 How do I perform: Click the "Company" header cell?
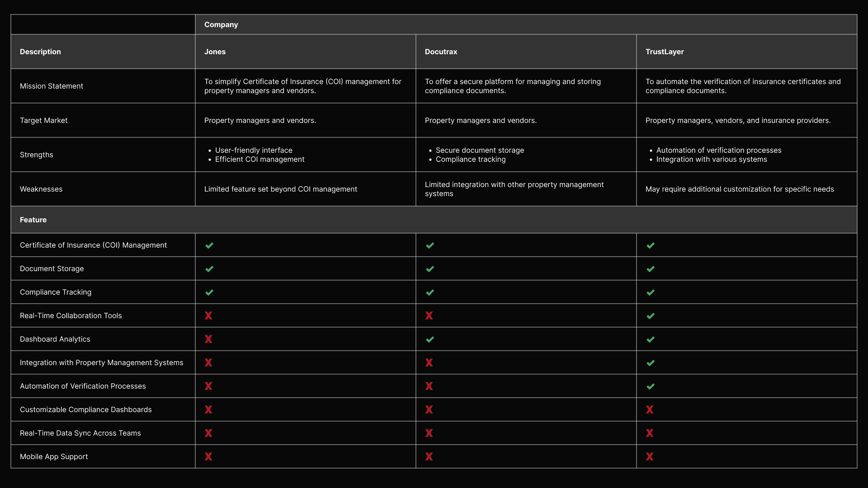(526, 24)
